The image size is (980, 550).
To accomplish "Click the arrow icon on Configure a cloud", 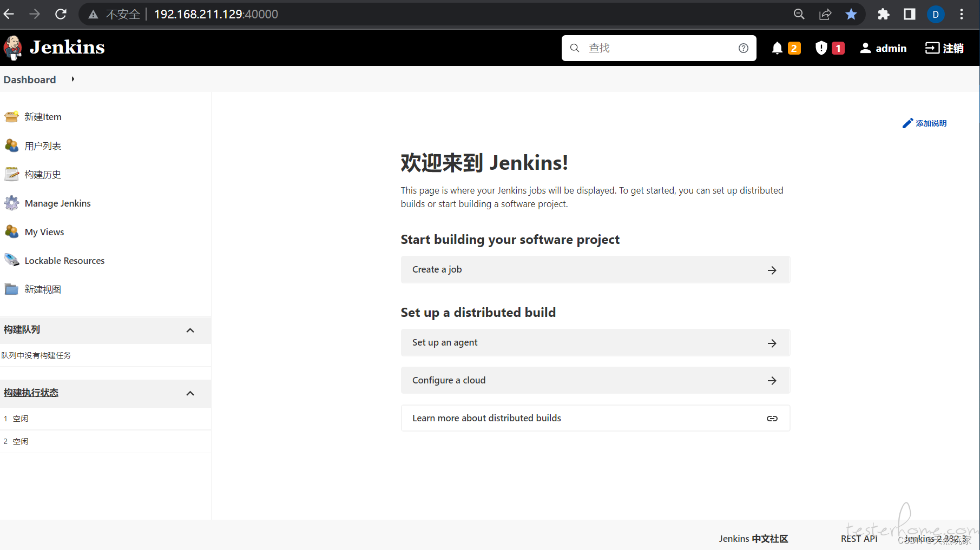I will pos(772,381).
